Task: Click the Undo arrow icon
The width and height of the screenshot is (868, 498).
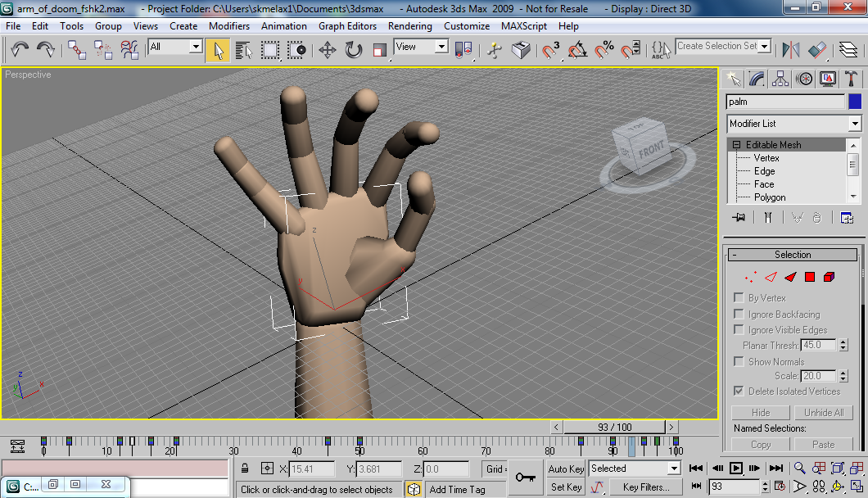Action: (x=20, y=50)
